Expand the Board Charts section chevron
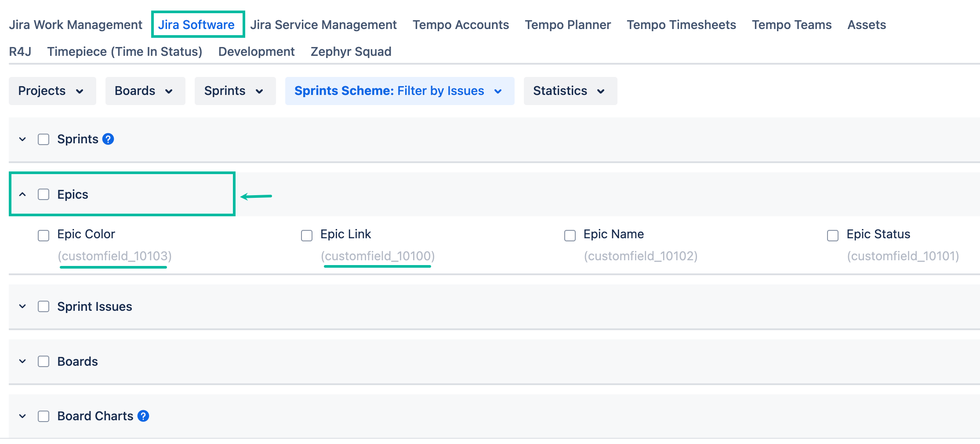980x444 pixels. [22, 416]
